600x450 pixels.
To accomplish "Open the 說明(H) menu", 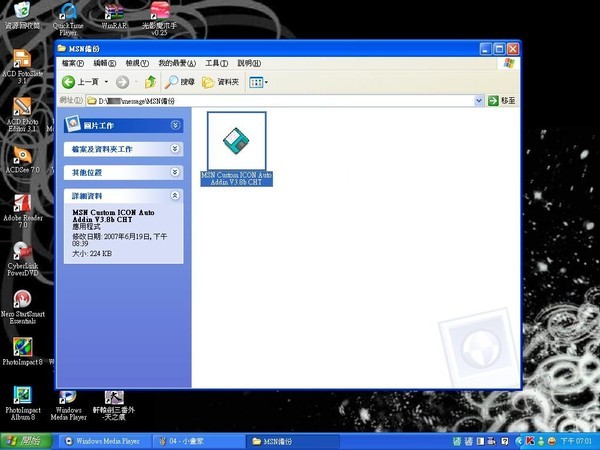I will (x=249, y=63).
